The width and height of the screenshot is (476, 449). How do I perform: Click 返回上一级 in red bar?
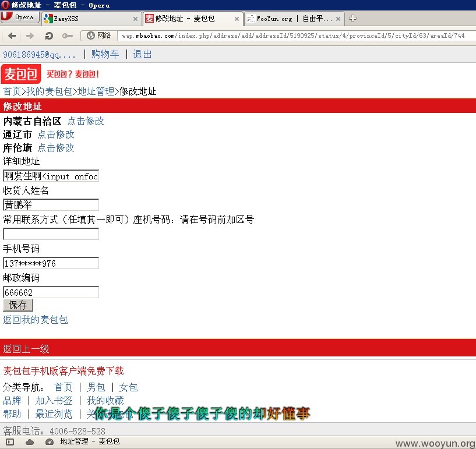pos(26,349)
